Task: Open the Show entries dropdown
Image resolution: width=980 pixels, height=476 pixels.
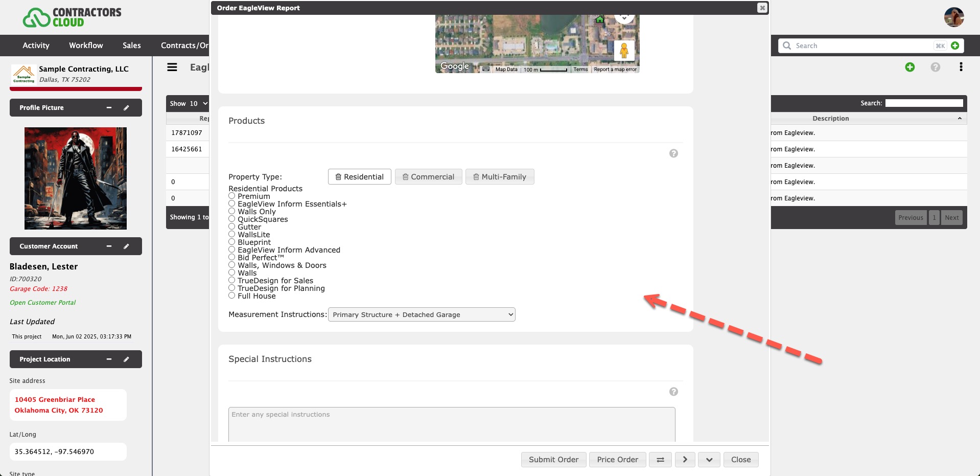Action: (x=199, y=104)
